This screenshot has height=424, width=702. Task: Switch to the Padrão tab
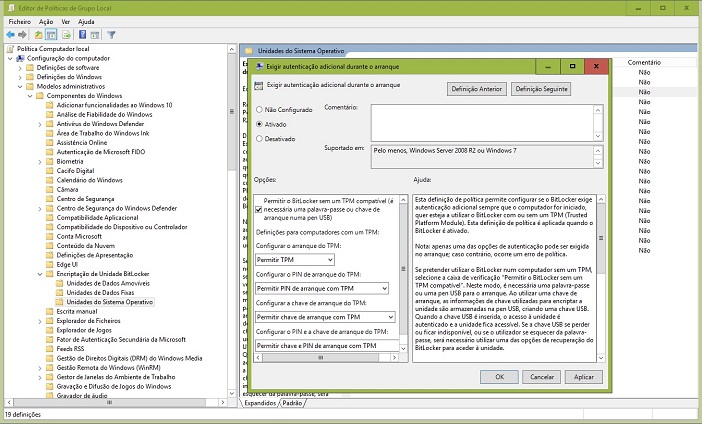(x=292, y=403)
